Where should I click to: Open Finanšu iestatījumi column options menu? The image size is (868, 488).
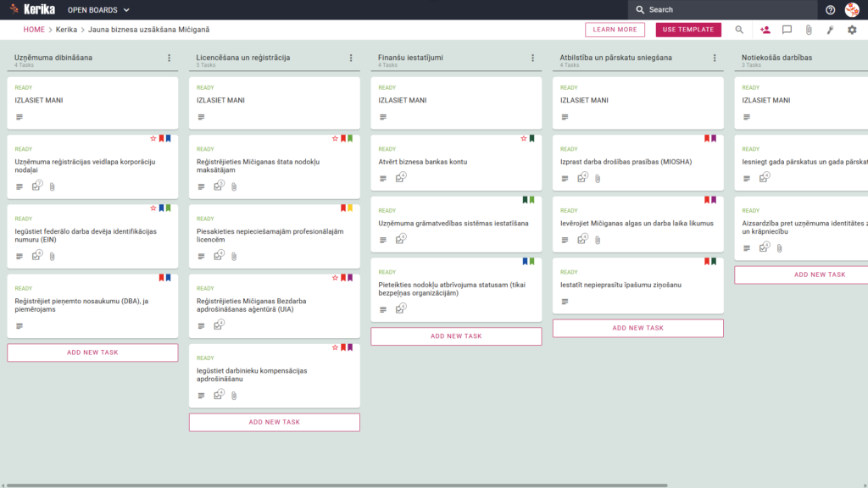pyautogui.click(x=533, y=58)
